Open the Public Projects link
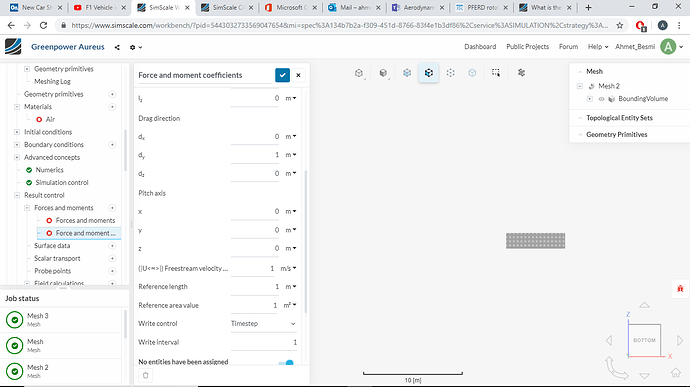 tap(527, 47)
